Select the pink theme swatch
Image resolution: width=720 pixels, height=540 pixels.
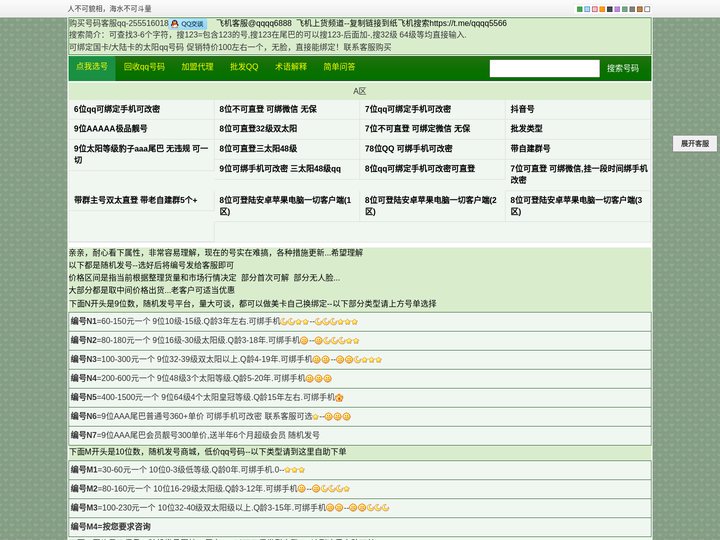(x=595, y=9)
